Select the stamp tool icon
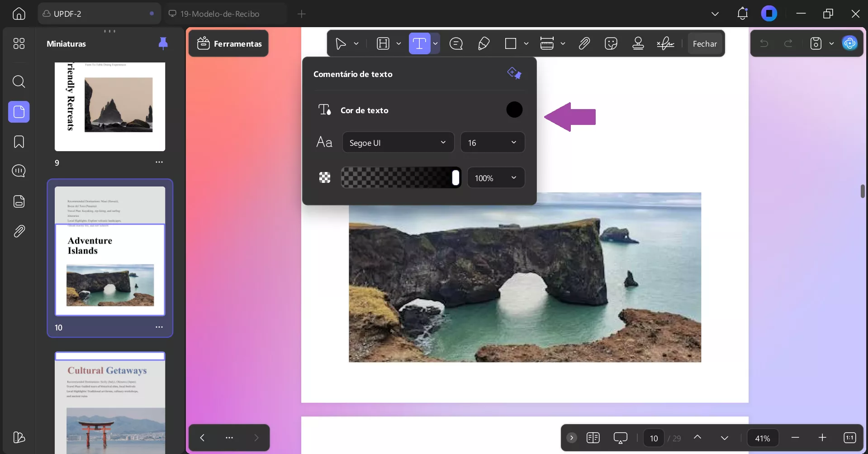Screen dimensions: 868x454 (x=638, y=43)
